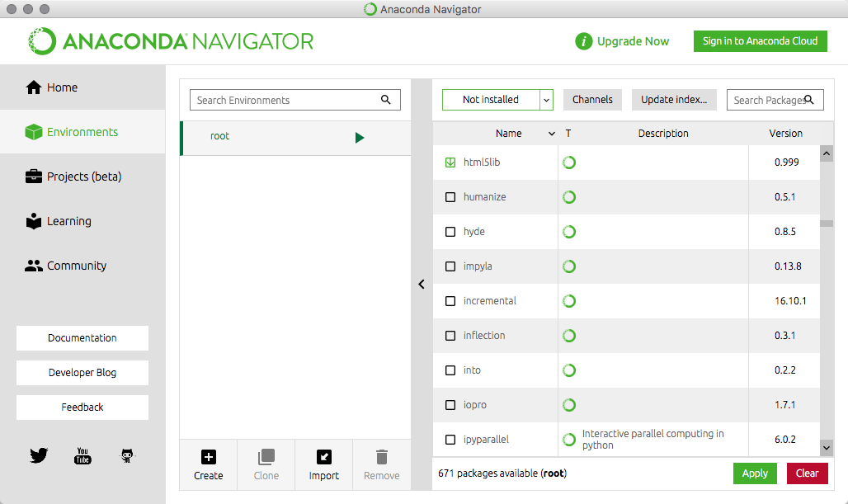Image resolution: width=848 pixels, height=504 pixels.
Task: Unmark html5lib for installation
Action: coord(450,163)
